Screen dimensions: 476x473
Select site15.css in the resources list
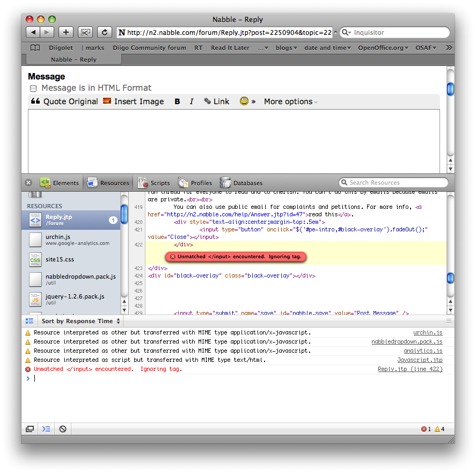point(59,259)
